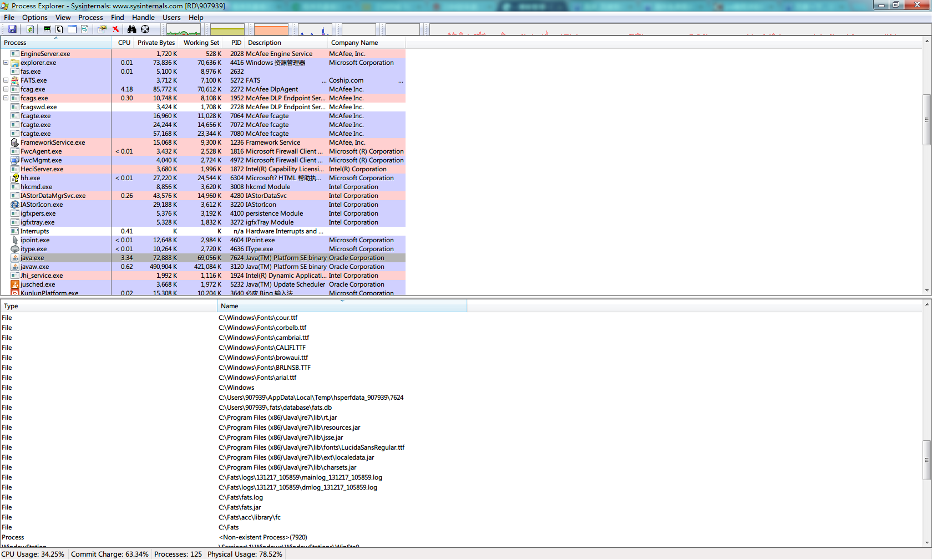Viewport: 932px width, 560px height.
Task: Select handle C:\Fats\fats.jar
Action: coord(240,507)
